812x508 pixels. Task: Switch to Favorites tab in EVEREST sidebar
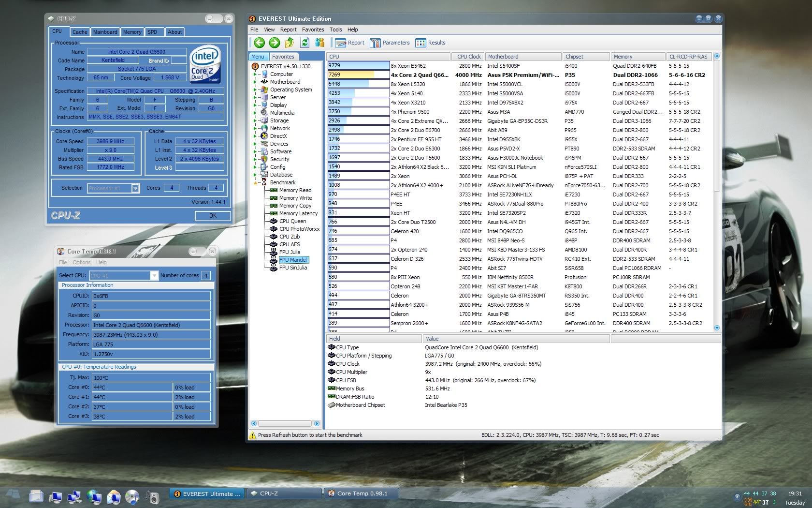[283, 57]
